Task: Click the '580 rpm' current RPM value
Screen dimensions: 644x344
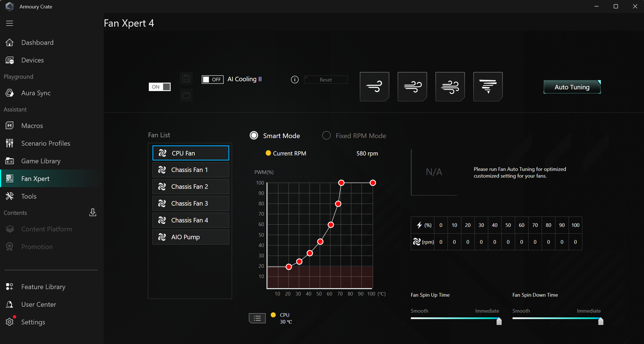Action: pos(367,153)
